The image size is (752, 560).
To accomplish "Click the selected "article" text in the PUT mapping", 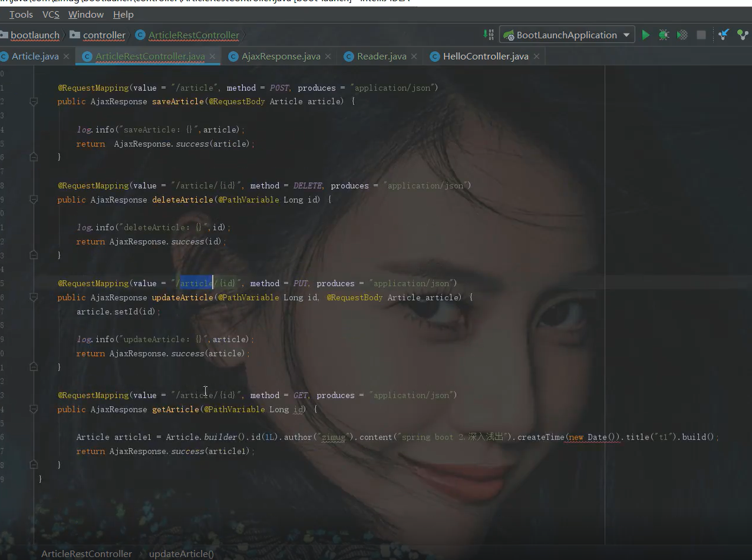I will point(196,283).
